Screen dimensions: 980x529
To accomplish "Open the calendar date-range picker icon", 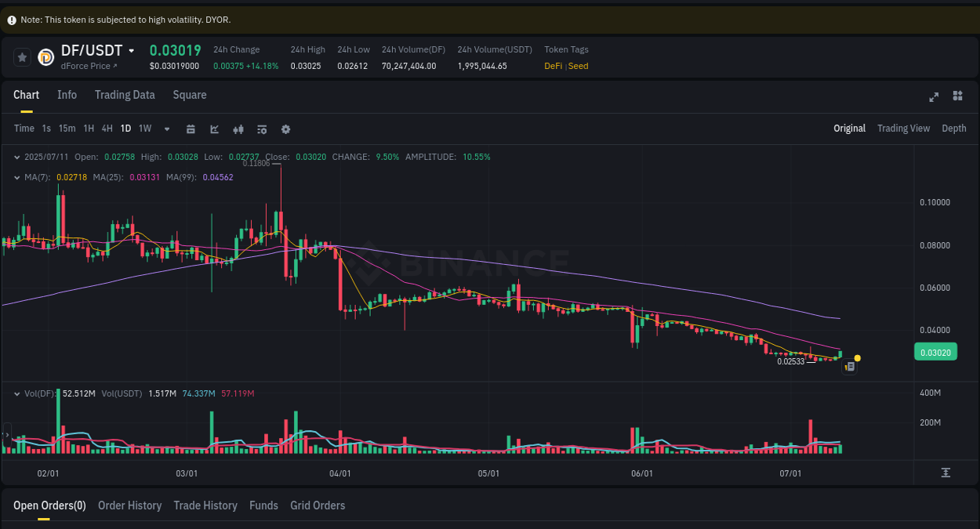I will 191,128.
